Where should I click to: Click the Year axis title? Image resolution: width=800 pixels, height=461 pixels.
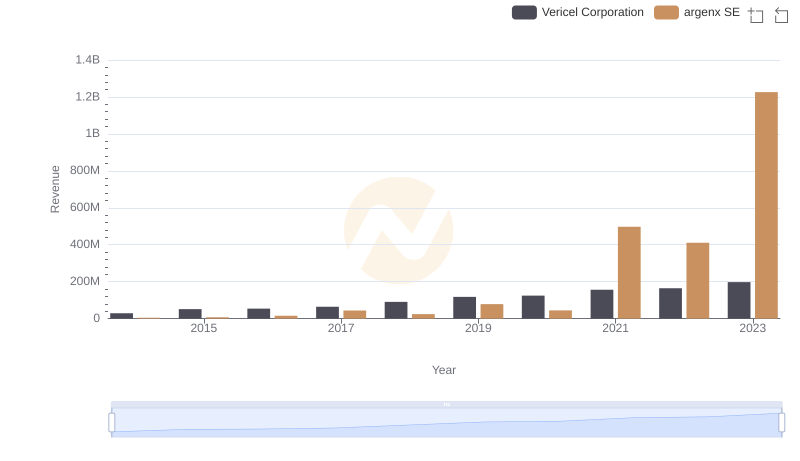444,370
